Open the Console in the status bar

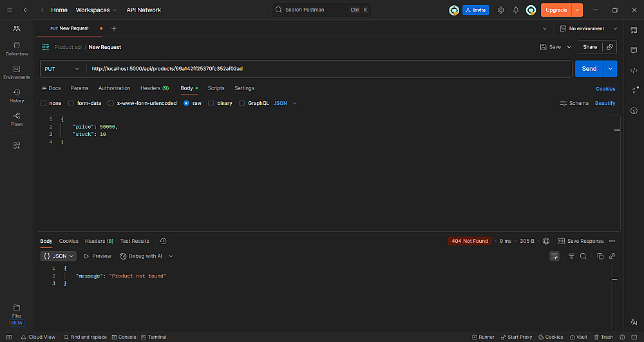(x=124, y=337)
